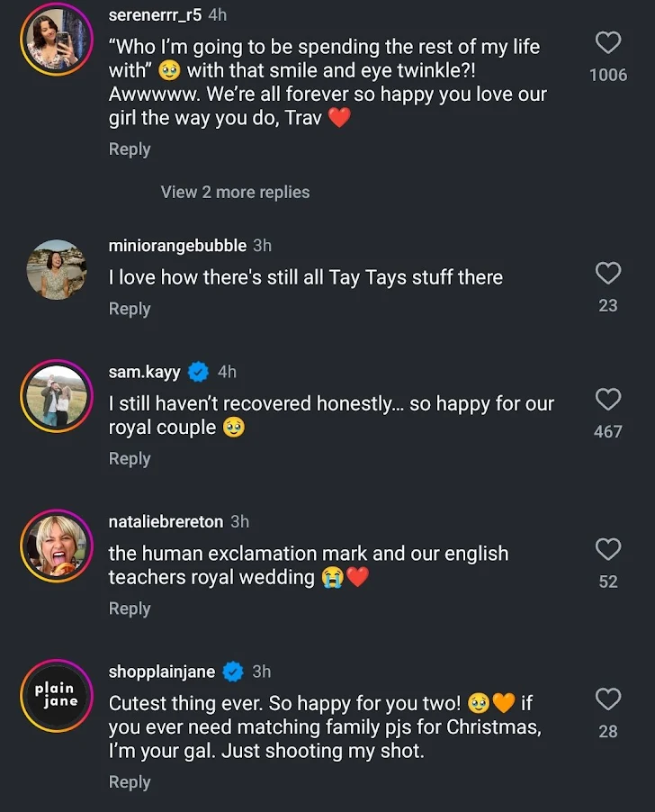Open the sam.kayy username link
The width and height of the screenshot is (655, 812).
(144, 372)
